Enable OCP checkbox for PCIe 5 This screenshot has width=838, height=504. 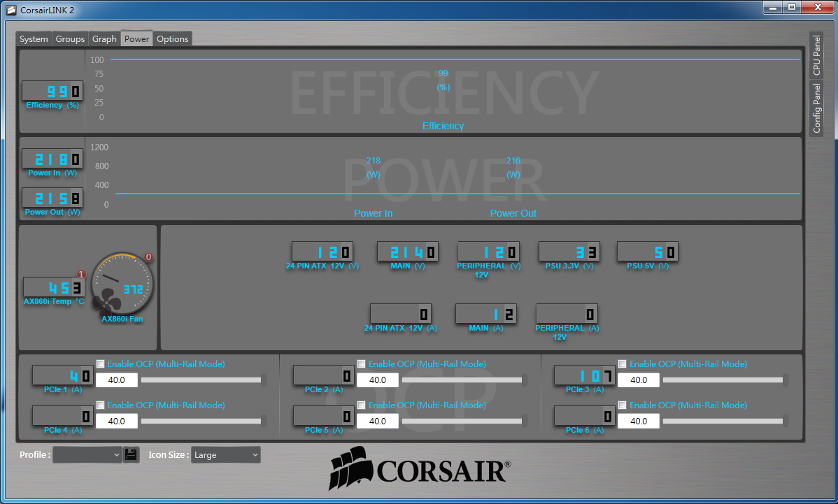[361, 405]
